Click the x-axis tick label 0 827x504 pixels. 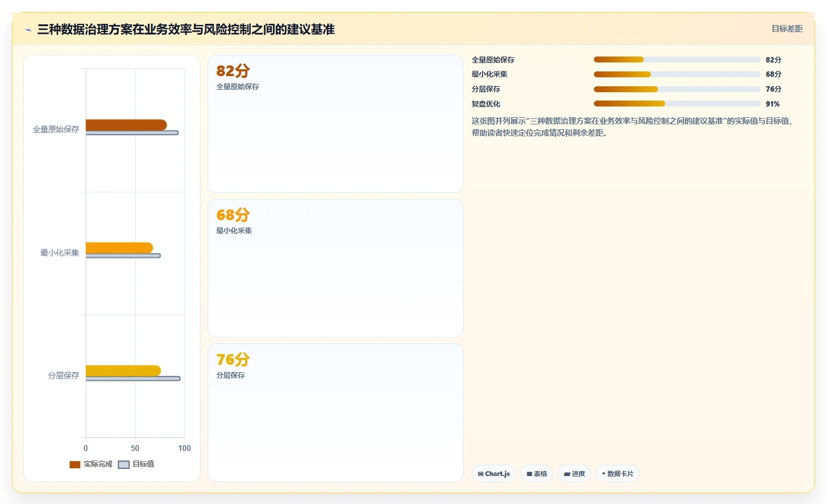tap(86, 448)
